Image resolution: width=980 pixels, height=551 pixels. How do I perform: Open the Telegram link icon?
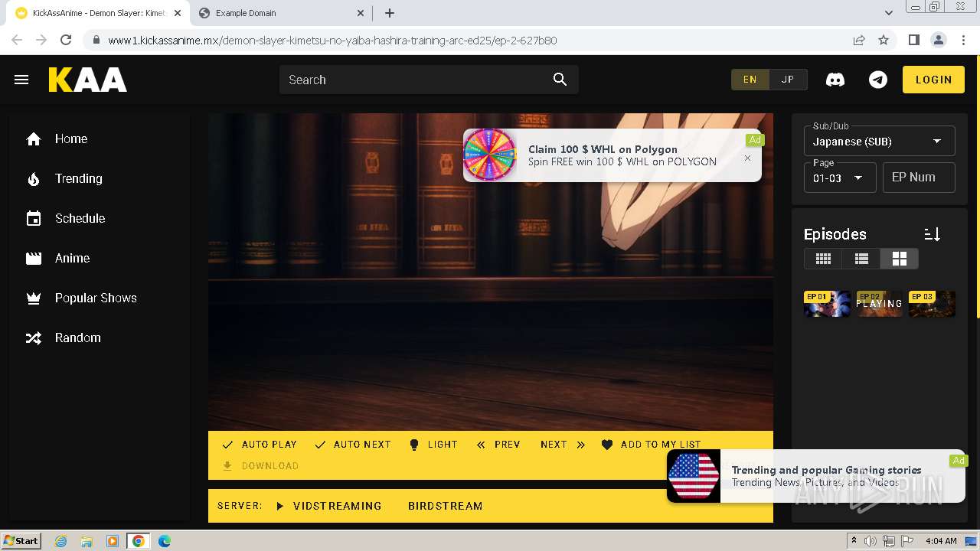coord(878,80)
